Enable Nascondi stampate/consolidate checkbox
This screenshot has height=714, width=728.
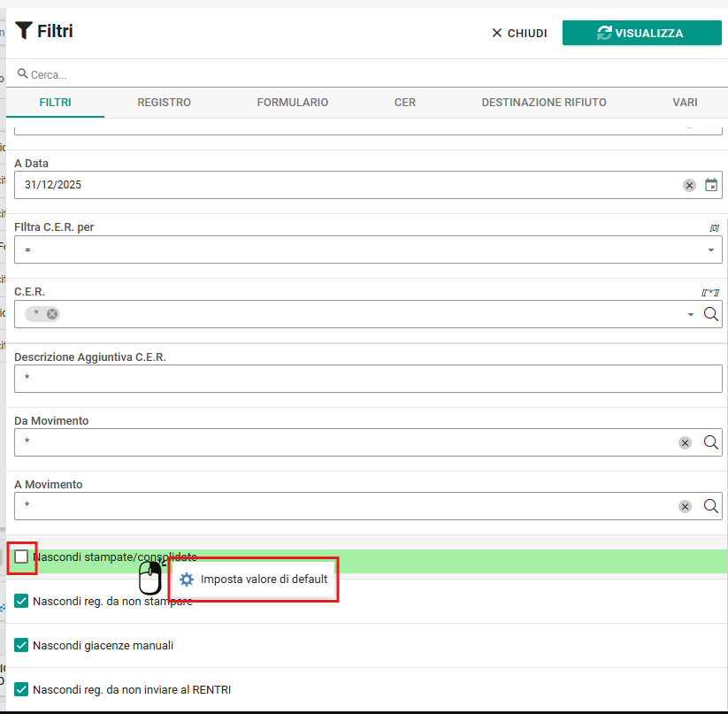coord(21,557)
